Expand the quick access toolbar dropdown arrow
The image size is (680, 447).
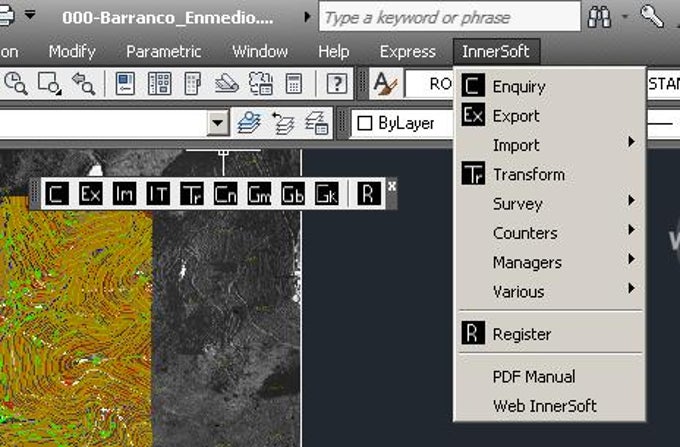click(30, 15)
